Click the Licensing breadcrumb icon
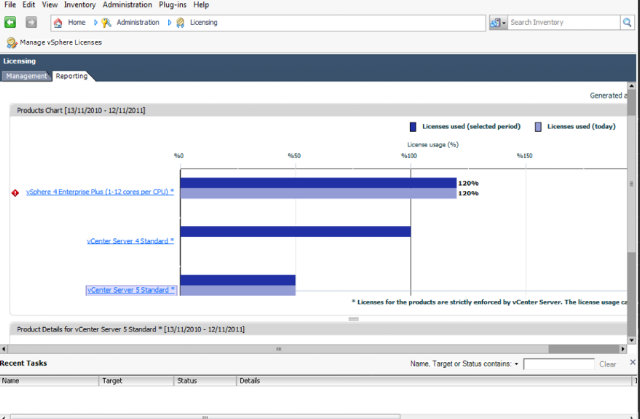Image resolution: width=640 pixels, height=419 pixels. click(180, 23)
